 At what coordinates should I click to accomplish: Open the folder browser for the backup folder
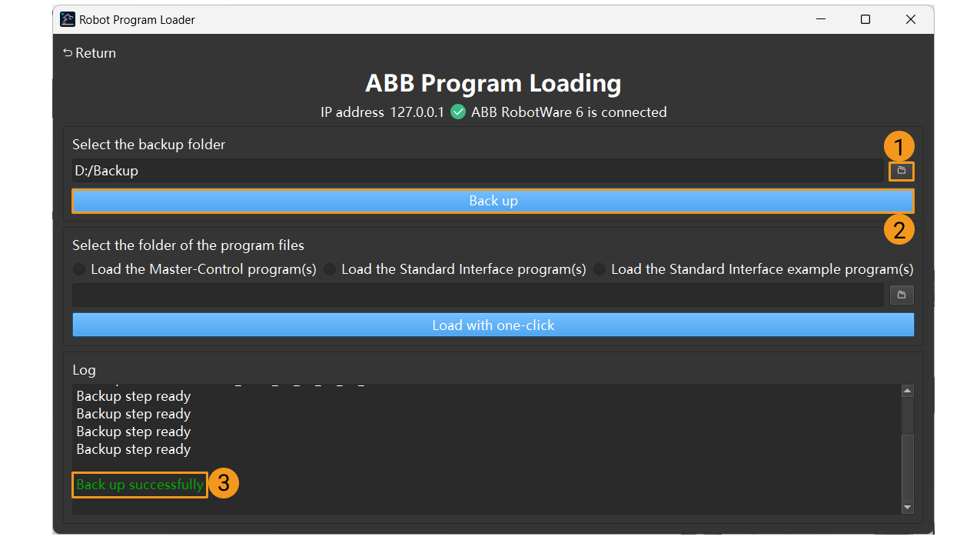coord(901,171)
